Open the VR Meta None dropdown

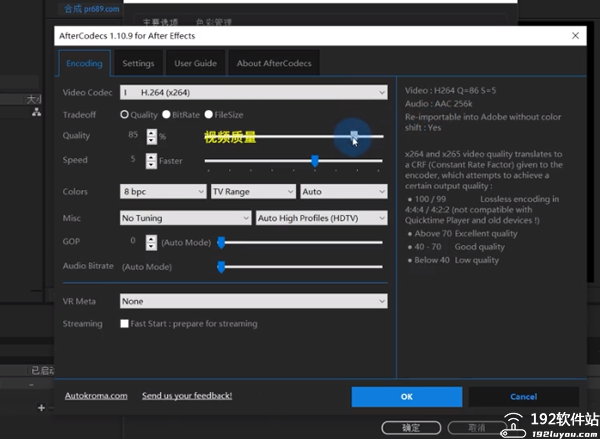254,301
